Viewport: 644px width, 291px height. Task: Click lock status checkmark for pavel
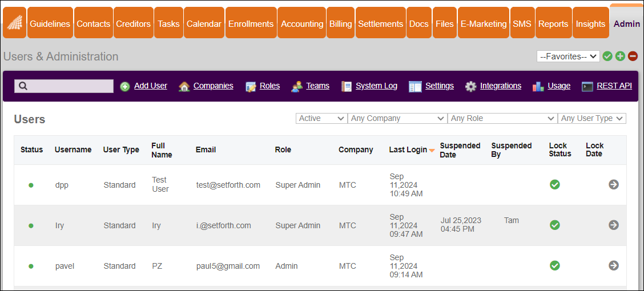click(x=555, y=265)
